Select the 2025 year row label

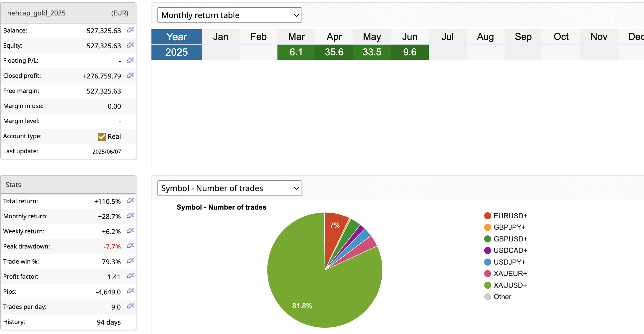(177, 52)
